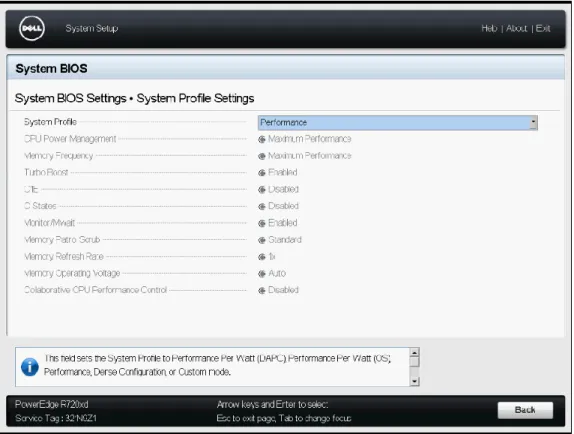Click the help text scrollbar thumb

click(414, 362)
